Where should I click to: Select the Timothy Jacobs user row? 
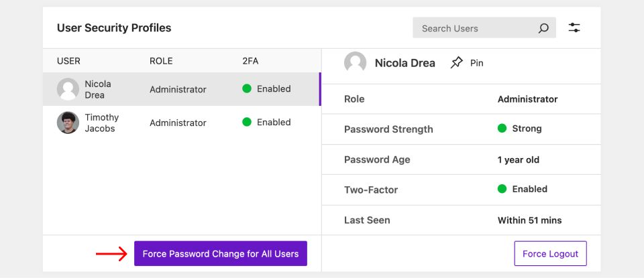pos(181,123)
